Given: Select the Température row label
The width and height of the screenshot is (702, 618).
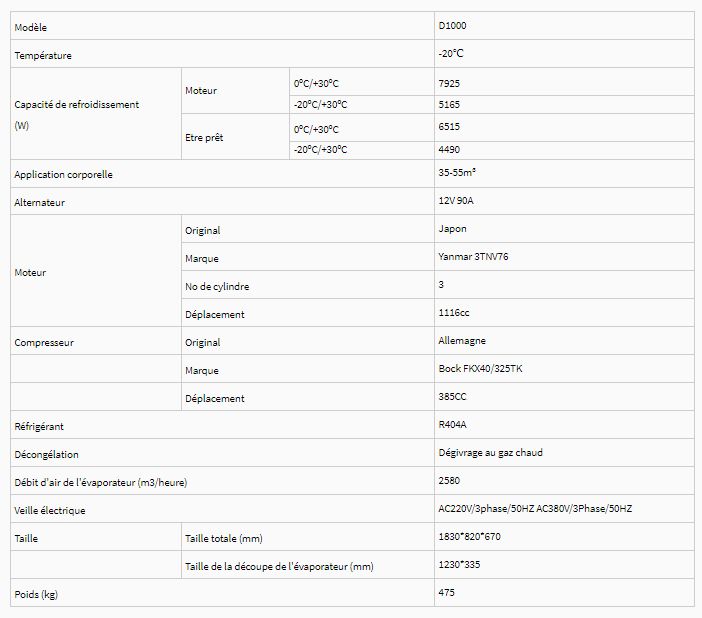Looking at the screenshot, I should point(43,55).
